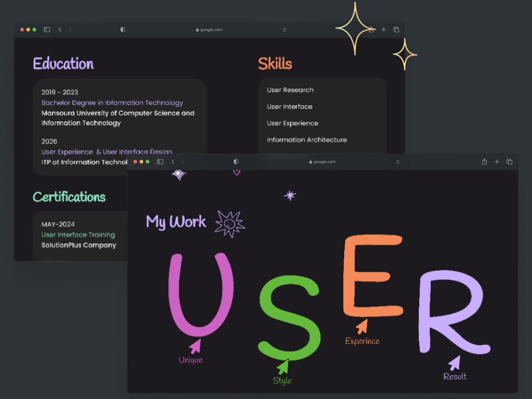Click Information Architecture skill
The image size is (532, 399).
(307, 140)
